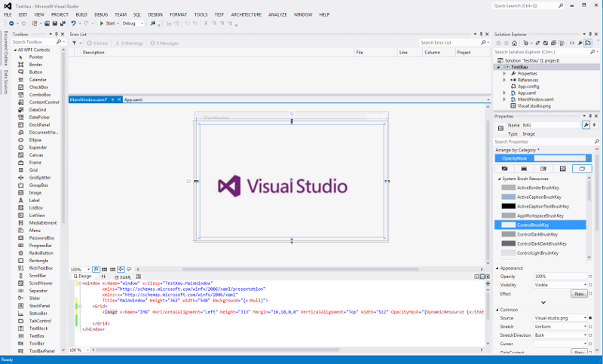Toggle the 0 Messages filter
This screenshot has width=603, height=364.
click(164, 44)
